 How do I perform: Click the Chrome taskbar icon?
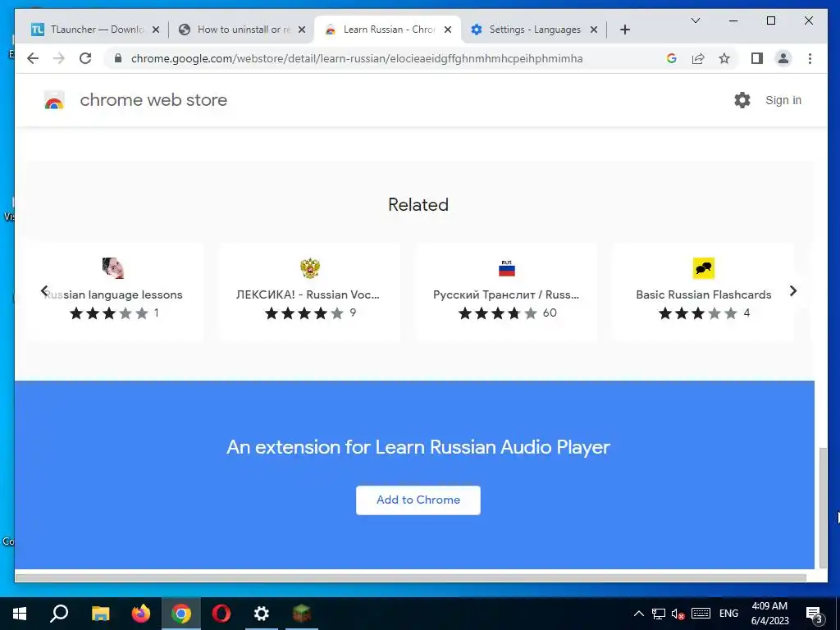[181, 614]
